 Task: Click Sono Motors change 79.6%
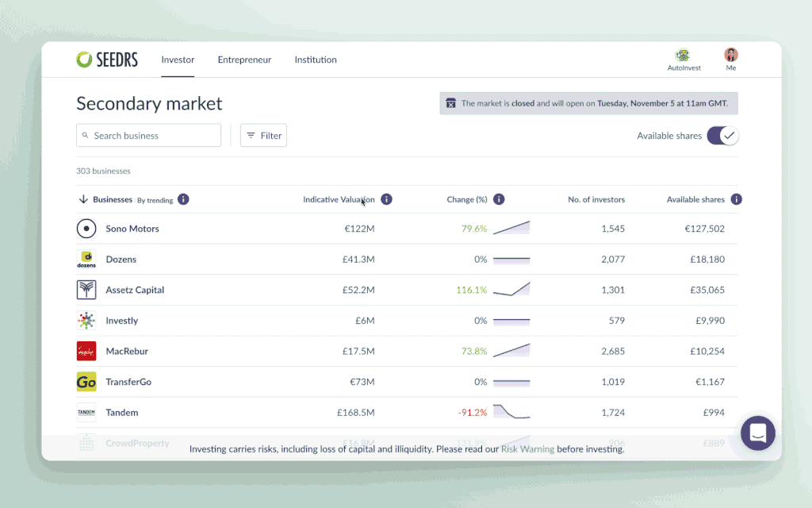[x=474, y=229]
